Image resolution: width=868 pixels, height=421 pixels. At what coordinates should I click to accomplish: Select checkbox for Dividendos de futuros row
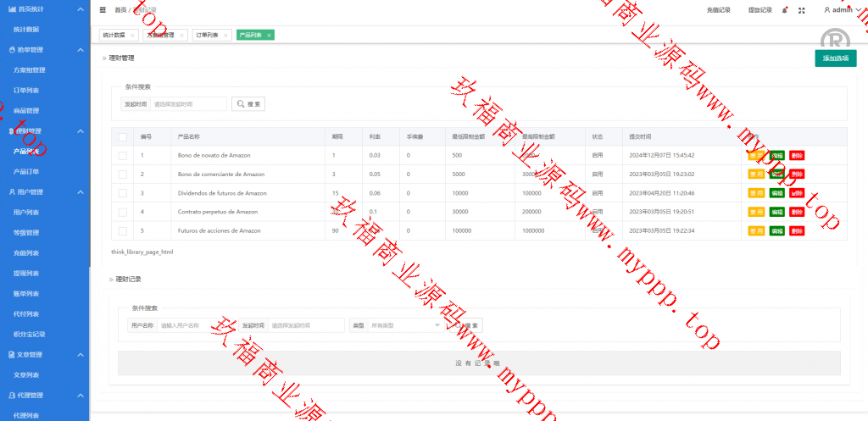pyautogui.click(x=122, y=193)
